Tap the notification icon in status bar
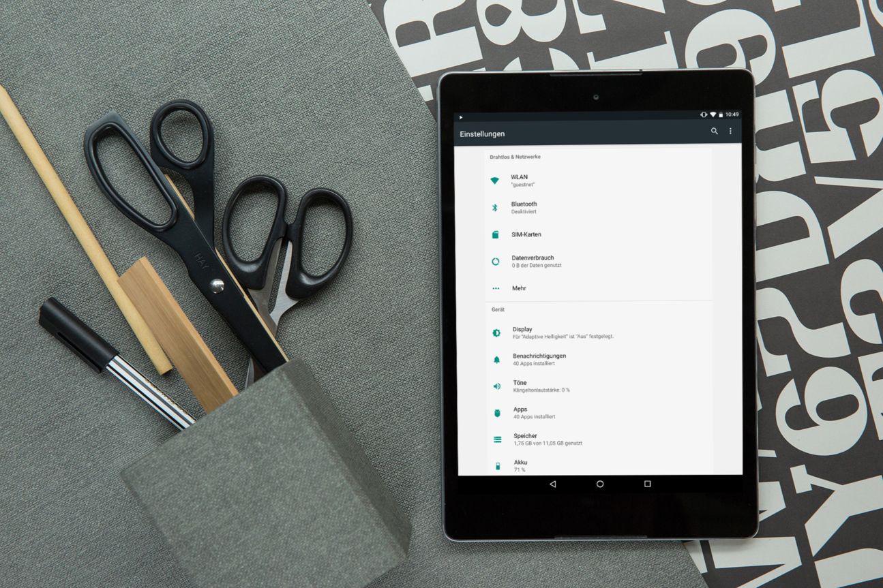Screen dimensions: 883x588 pyautogui.click(x=461, y=117)
